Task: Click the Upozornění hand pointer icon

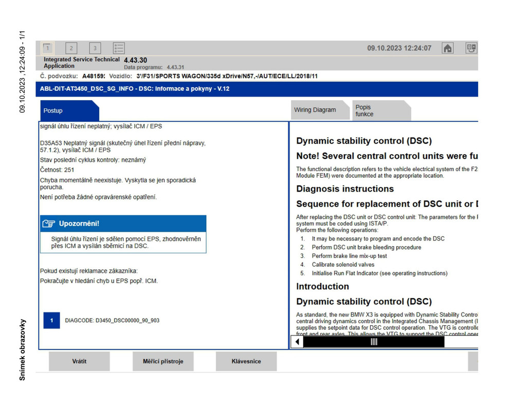Action: pyautogui.click(x=48, y=223)
